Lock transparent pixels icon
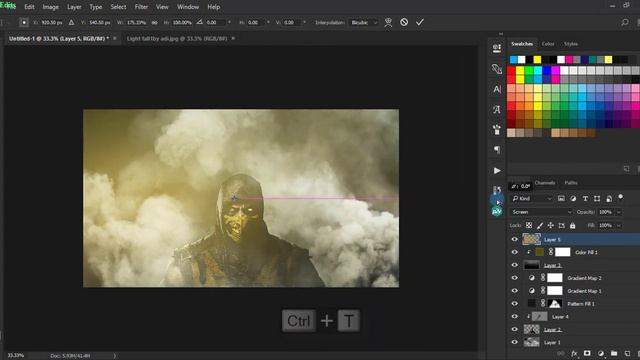Image resolution: width=640 pixels, height=360 pixels. click(x=529, y=225)
